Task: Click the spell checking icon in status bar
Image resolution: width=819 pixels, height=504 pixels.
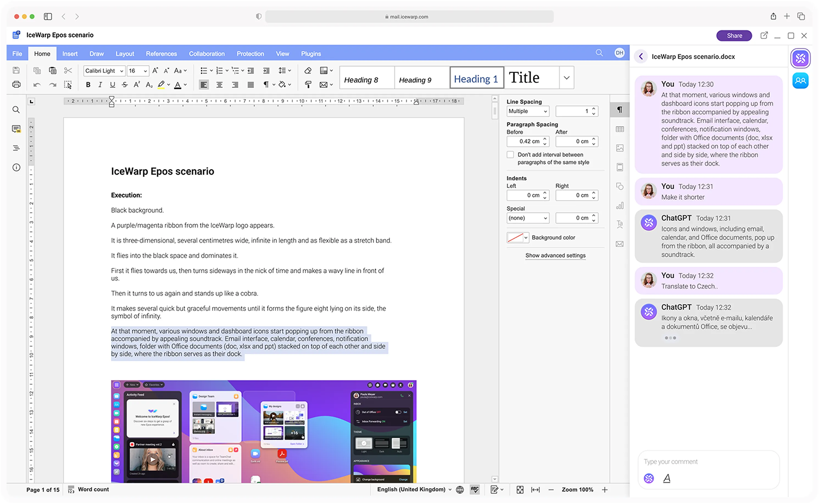Action: 475,489
